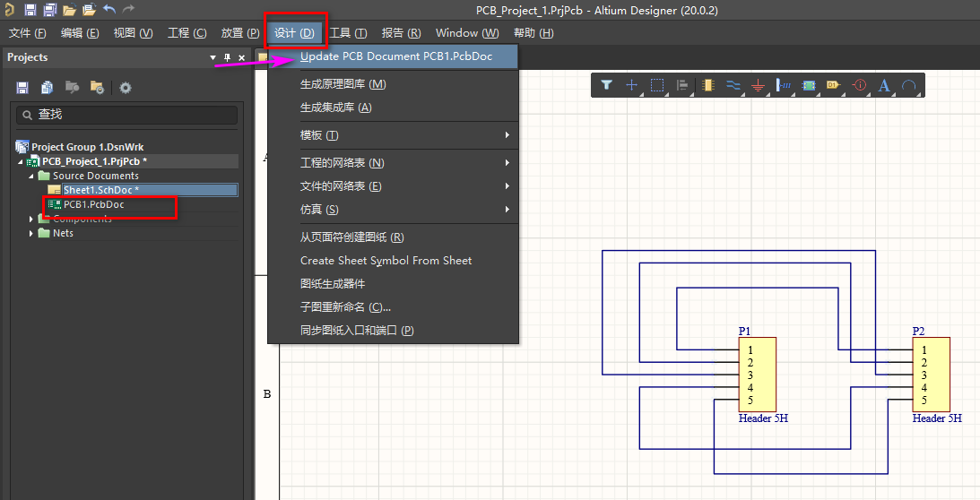The width and height of the screenshot is (980, 500).
Task: Select the Place Sheet Symbol tool
Action: (x=809, y=85)
